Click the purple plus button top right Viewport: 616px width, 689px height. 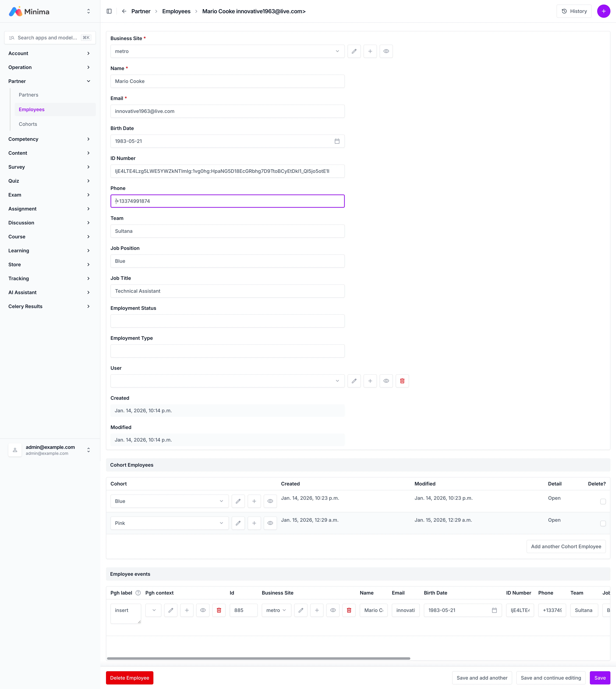click(x=603, y=11)
